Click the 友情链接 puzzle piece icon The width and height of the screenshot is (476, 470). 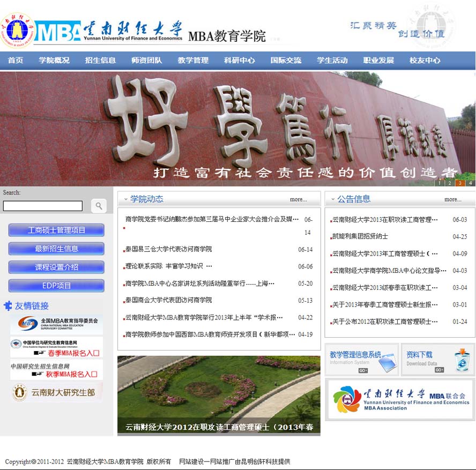coord(8,305)
